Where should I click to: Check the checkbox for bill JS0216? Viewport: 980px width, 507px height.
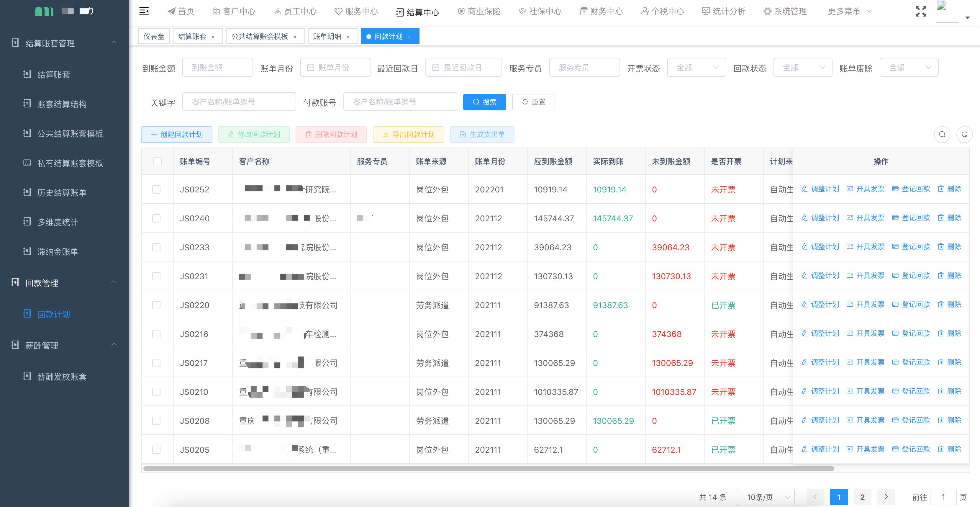click(x=156, y=334)
